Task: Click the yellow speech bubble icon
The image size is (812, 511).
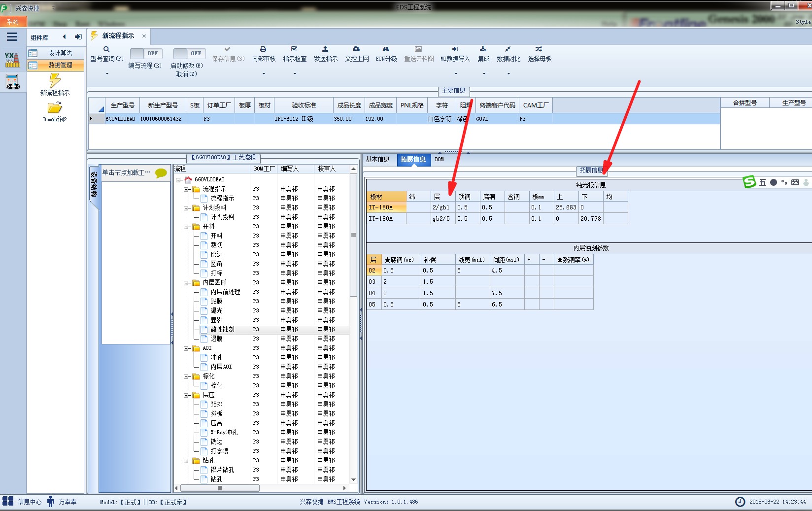Action: click(161, 173)
